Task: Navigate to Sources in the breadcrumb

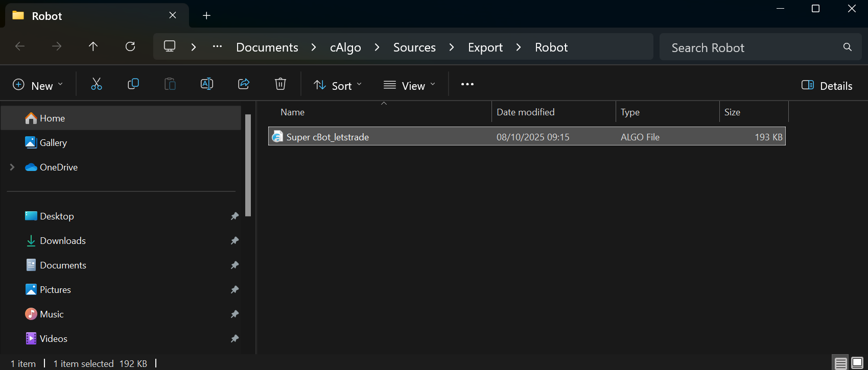Action: [x=414, y=47]
